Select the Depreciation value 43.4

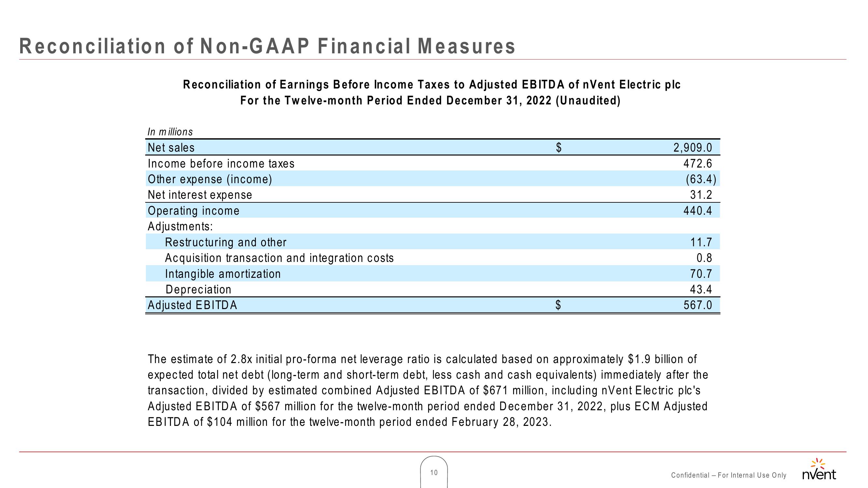tap(701, 289)
